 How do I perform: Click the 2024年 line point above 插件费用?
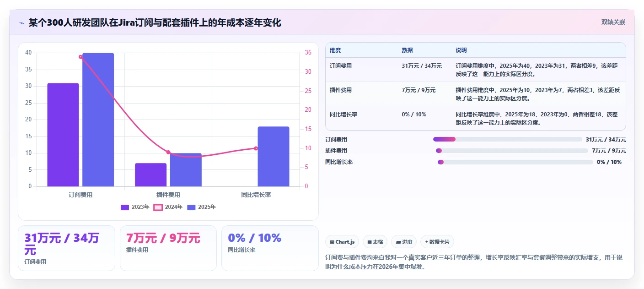[168, 152]
